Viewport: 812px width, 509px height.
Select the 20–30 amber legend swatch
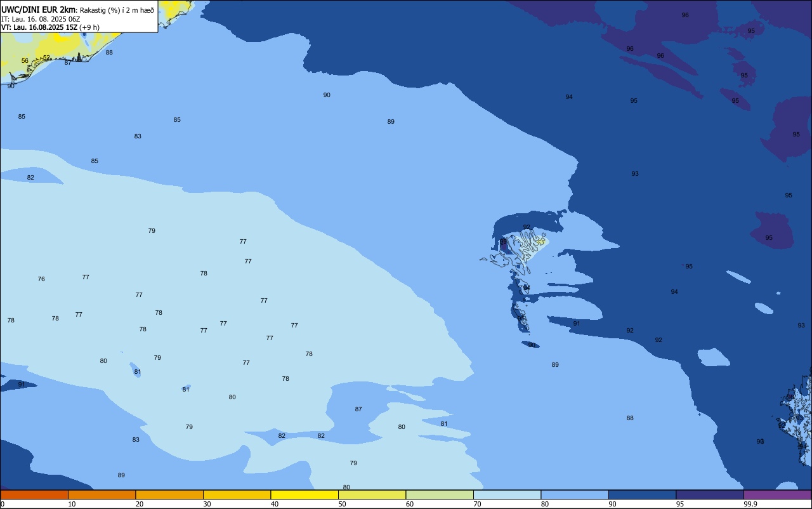pyautogui.click(x=169, y=495)
